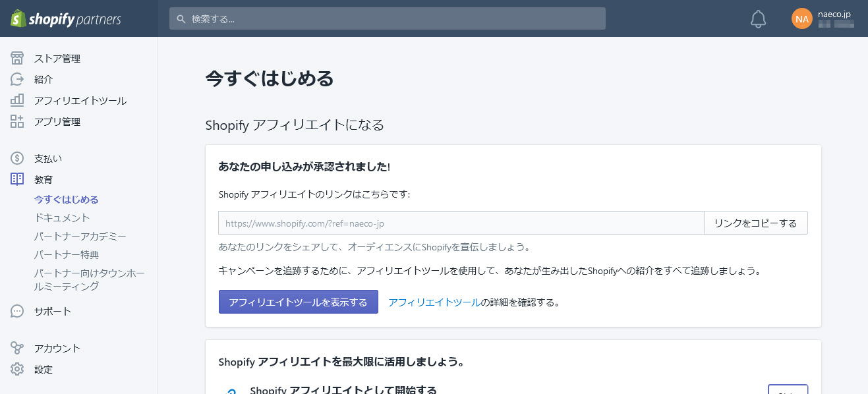Screen dimensions: 868x394
Task: Click the アカウント icon in sidebar
Action: [x=17, y=348]
